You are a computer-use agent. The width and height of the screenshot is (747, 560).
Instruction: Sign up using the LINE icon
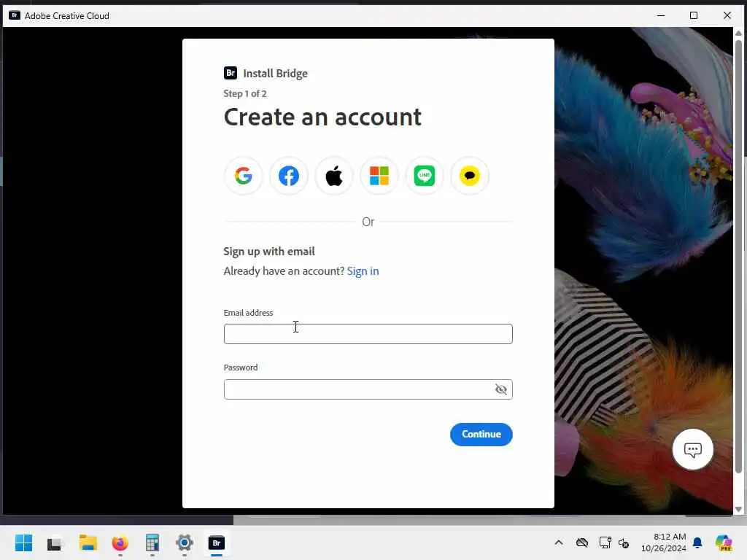[425, 176]
